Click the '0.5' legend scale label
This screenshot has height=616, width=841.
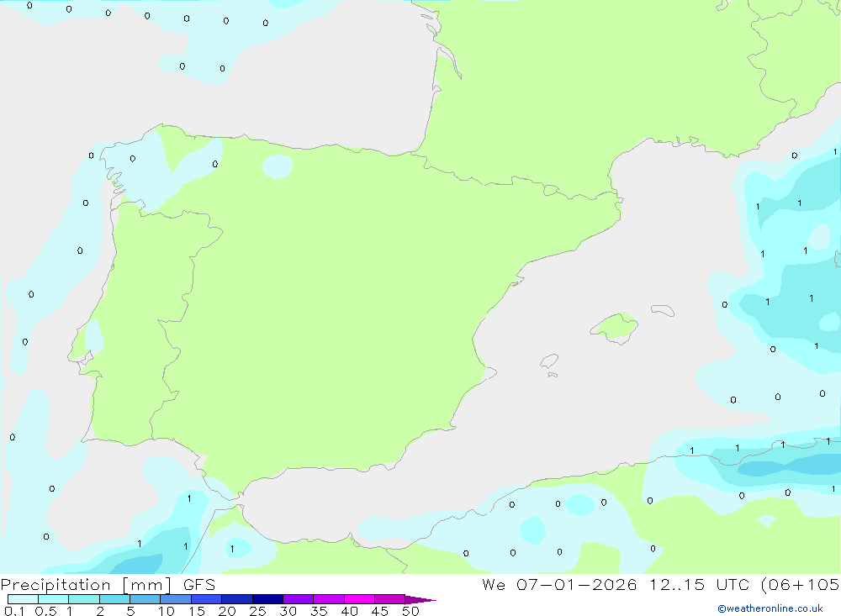click(45, 611)
